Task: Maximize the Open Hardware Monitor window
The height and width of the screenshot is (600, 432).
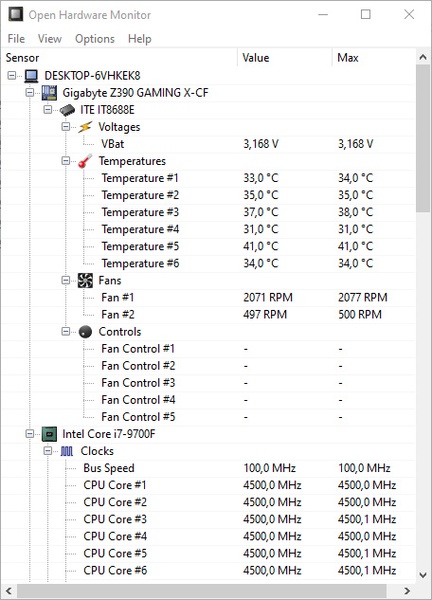Action: (x=366, y=15)
